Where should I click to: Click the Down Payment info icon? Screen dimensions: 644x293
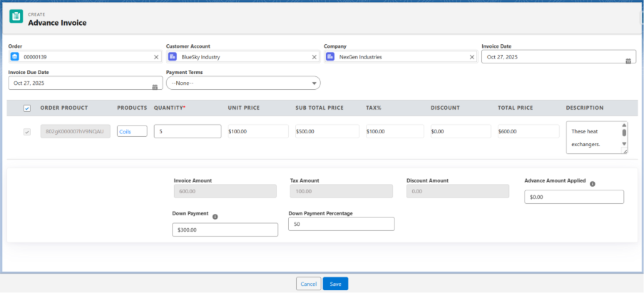click(x=215, y=216)
